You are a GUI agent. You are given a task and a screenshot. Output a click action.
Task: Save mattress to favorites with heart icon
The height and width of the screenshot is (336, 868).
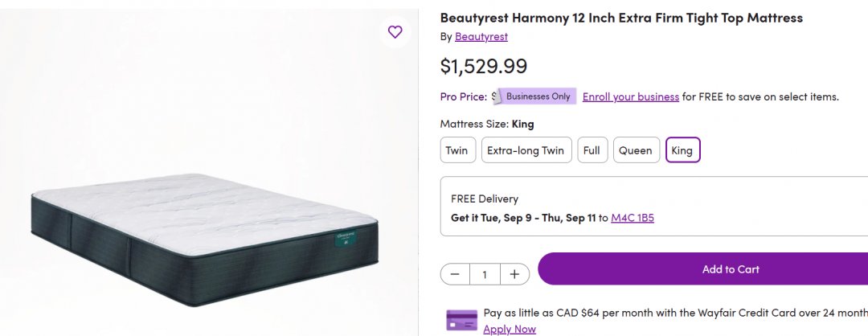click(395, 32)
